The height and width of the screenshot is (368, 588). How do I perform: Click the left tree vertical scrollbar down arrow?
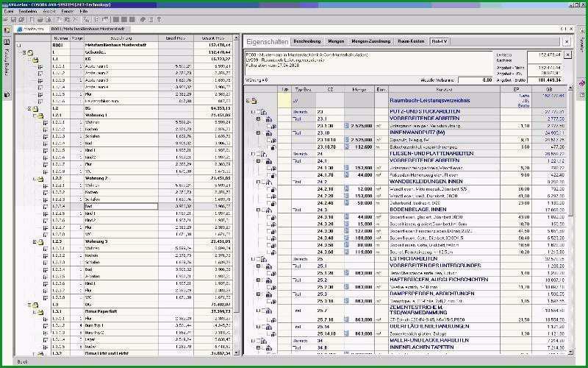(236, 353)
